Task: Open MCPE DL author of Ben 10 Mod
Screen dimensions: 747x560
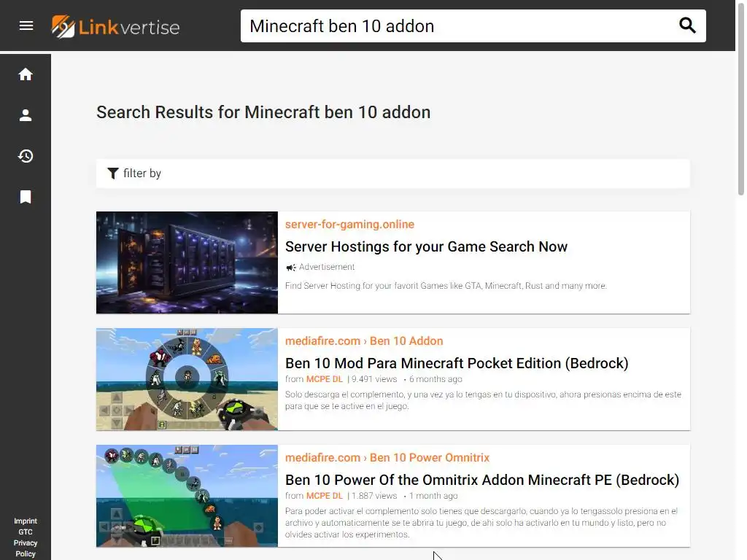Action: pos(324,379)
